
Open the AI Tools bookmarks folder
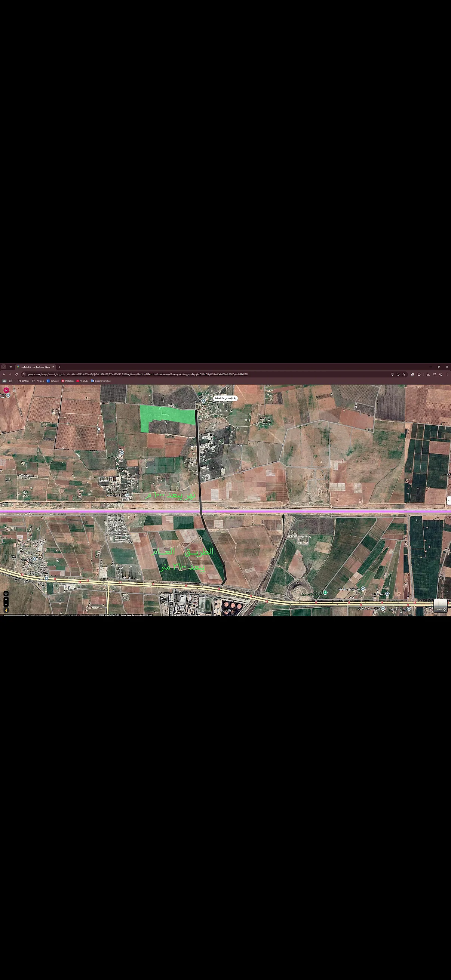(38, 381)
